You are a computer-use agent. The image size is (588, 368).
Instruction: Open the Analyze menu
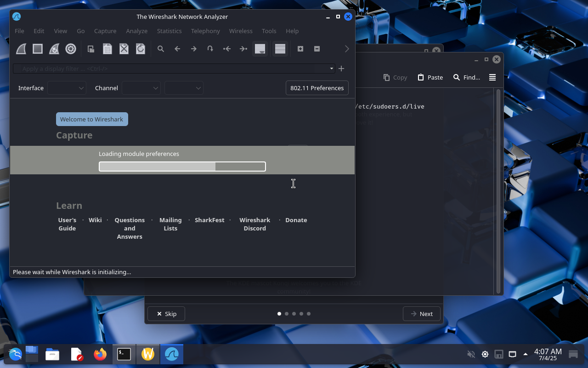(137, 31)
